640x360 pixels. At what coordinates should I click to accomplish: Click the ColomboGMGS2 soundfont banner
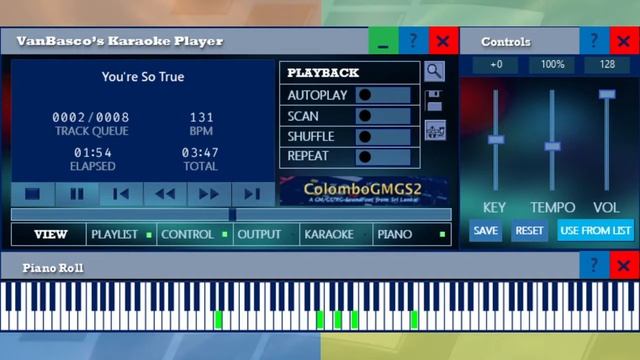click(364, 191)
